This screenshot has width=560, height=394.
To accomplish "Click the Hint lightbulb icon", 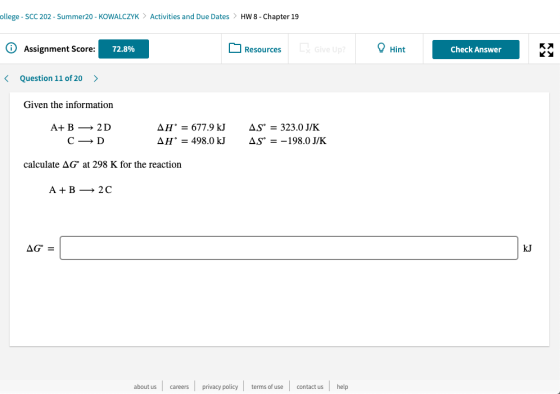I will [x=381, y=48].
